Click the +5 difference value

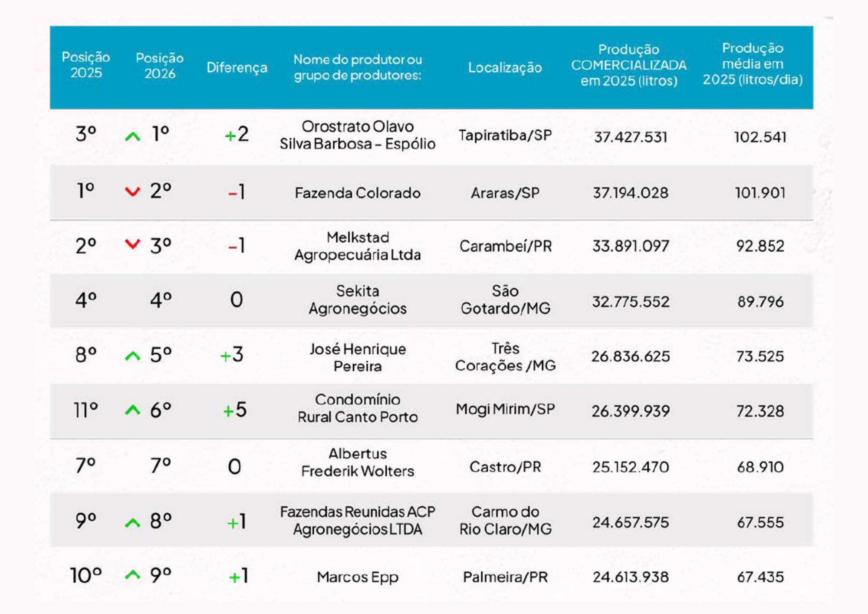tap(235, 410)
